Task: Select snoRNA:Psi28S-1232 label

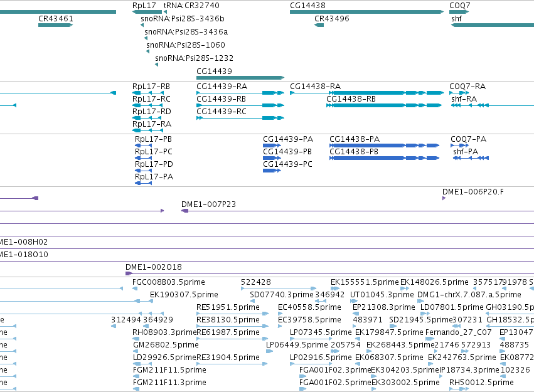Action: (194, 58)
